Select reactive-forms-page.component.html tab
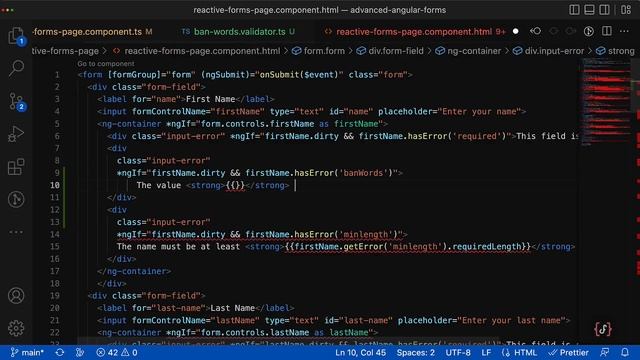Image resolution: width=640 pixels, height=360 pixels. [x=414, y=32]
